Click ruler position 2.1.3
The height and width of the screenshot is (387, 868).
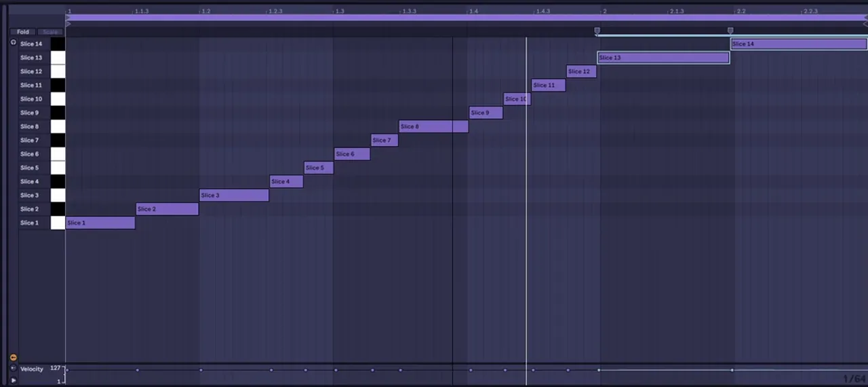[x=676, y=12]
